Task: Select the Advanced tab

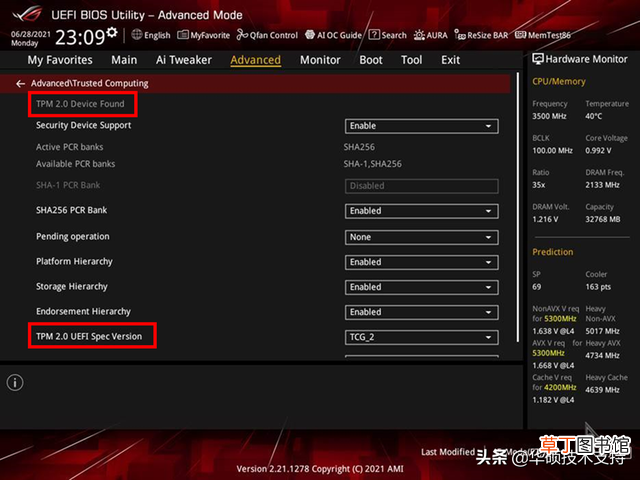Action: point(256,60)
